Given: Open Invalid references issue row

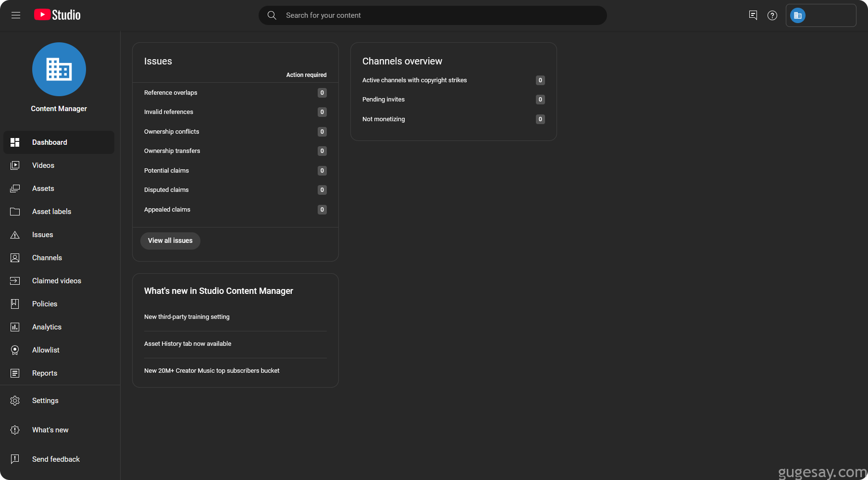Looking at the screenshot, I should [236, 112].
